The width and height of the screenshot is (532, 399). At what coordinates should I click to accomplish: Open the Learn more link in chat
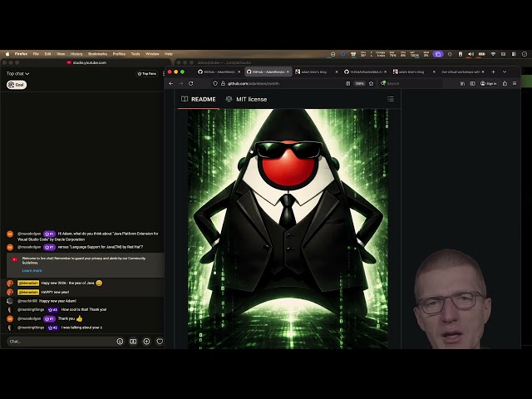32,271
